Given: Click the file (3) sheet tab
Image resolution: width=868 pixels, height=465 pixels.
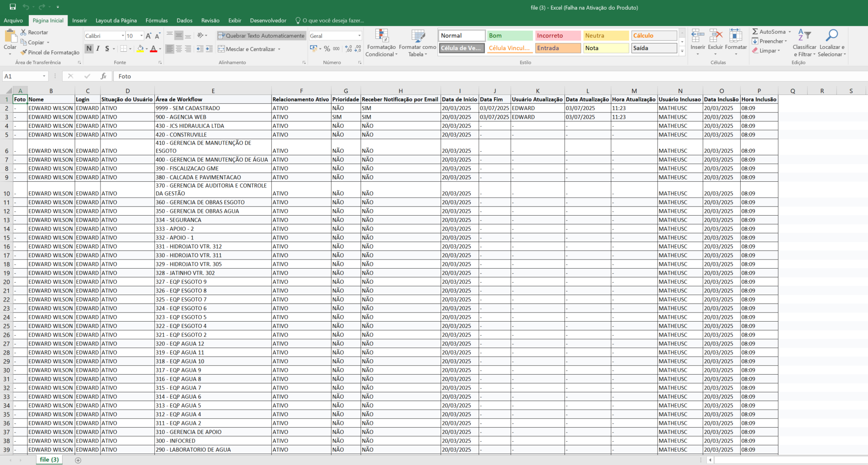Looking at the screenshot, I should pos(49,460).
